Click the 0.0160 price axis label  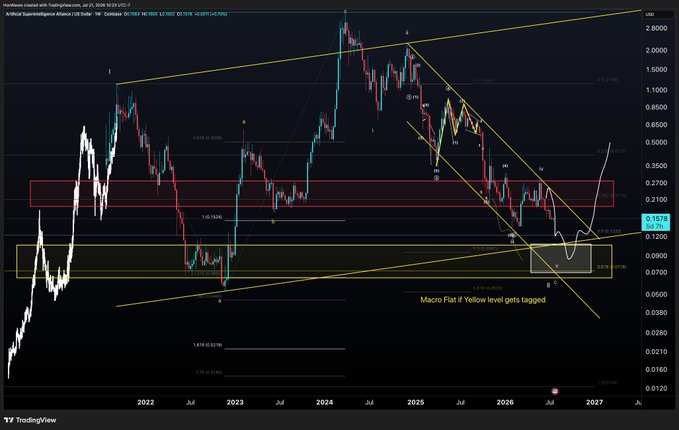pyautogui.click(x=656, y=370)
